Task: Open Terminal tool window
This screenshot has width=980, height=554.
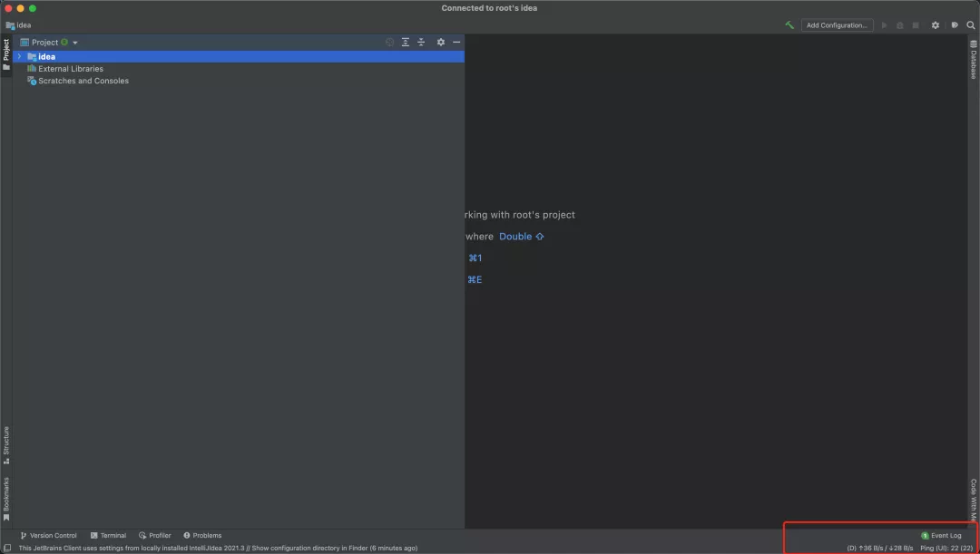Action: click(108, 535)
